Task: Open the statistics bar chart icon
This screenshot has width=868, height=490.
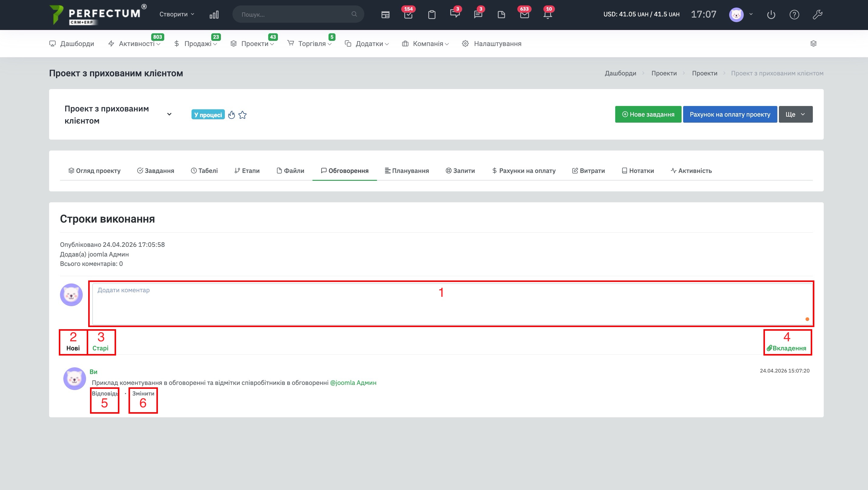Action: pyautogui.click(x=214, y=15)
